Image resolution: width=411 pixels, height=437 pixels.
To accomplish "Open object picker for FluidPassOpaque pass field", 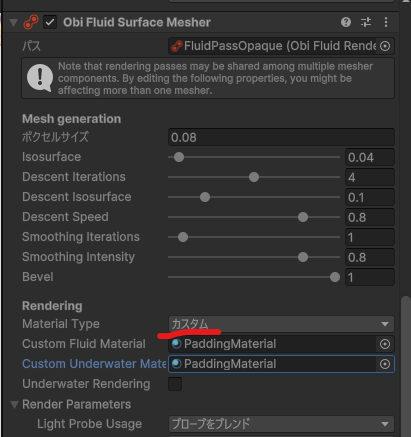I will (385, 46).
